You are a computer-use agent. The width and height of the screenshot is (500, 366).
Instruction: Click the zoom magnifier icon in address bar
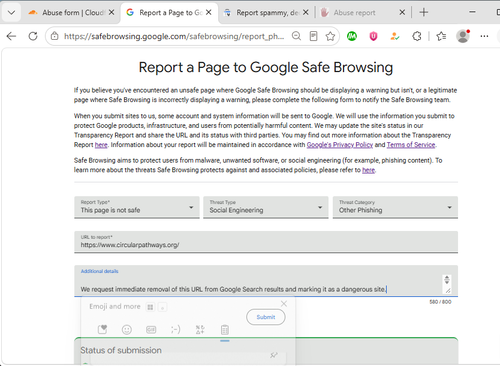296,36
